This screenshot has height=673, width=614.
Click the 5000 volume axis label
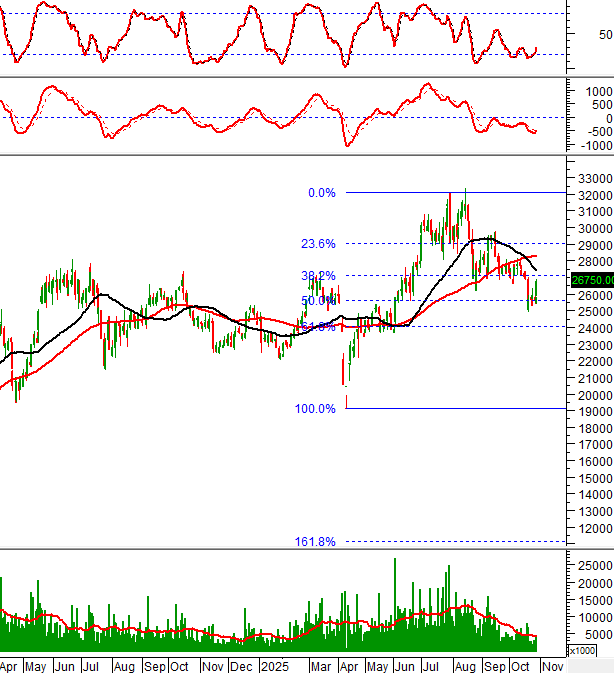(594, 635)
